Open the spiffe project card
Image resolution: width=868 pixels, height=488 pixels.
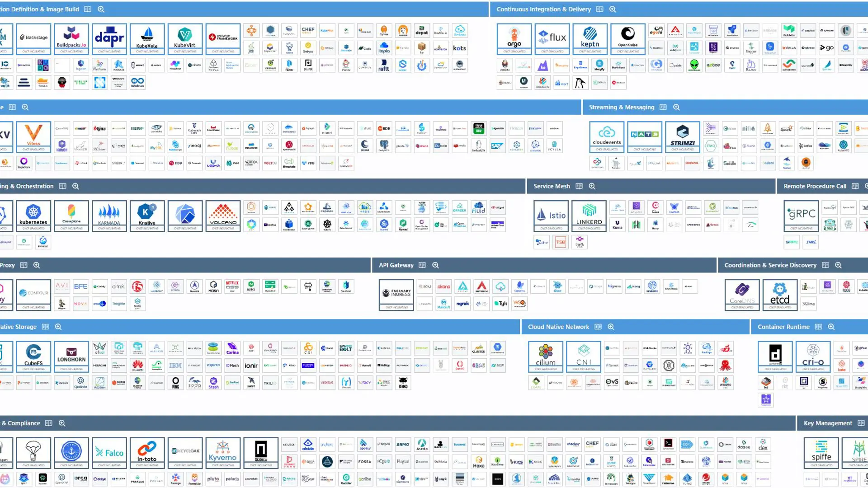coord(821,453)
